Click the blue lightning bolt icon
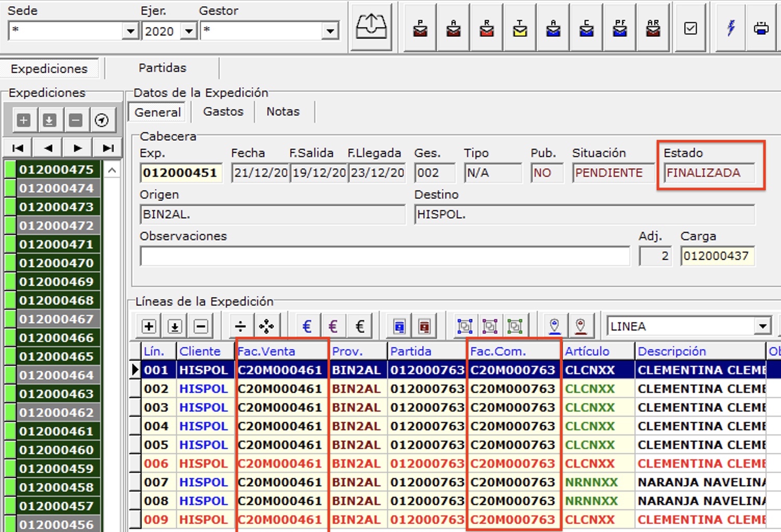This screenshot has width=781, height=532. pos(731,29)
